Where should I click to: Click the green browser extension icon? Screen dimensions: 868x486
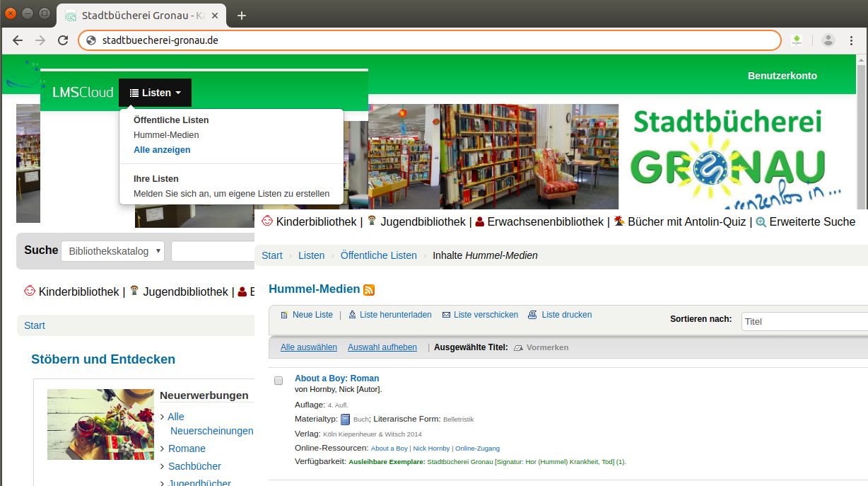(797, 40)
